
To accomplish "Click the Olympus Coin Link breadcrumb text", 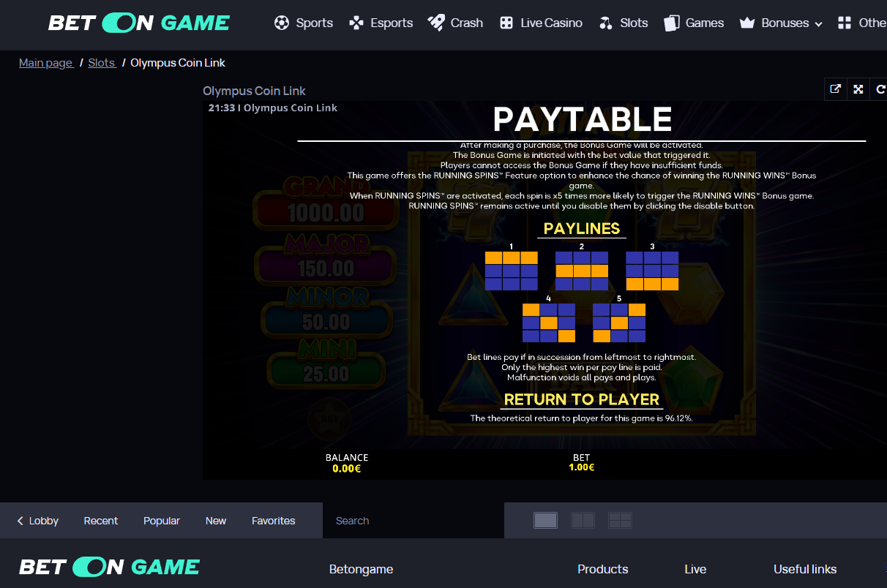I will point(178,63).
